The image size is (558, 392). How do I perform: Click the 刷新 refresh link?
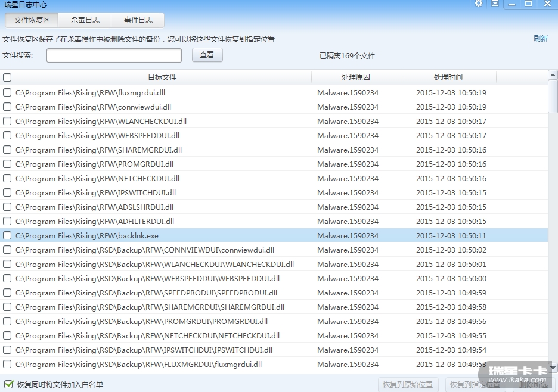coord(540,38)
